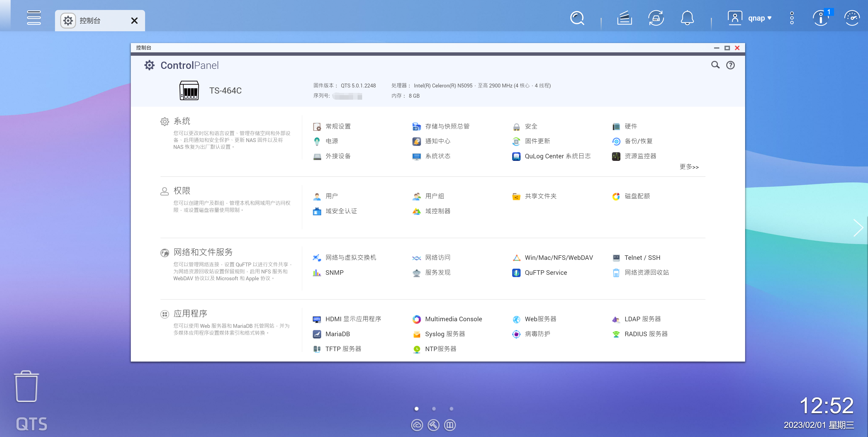Open myQNAPcloud icon in bottom dock
868x437 pixels.
[417, 425]
